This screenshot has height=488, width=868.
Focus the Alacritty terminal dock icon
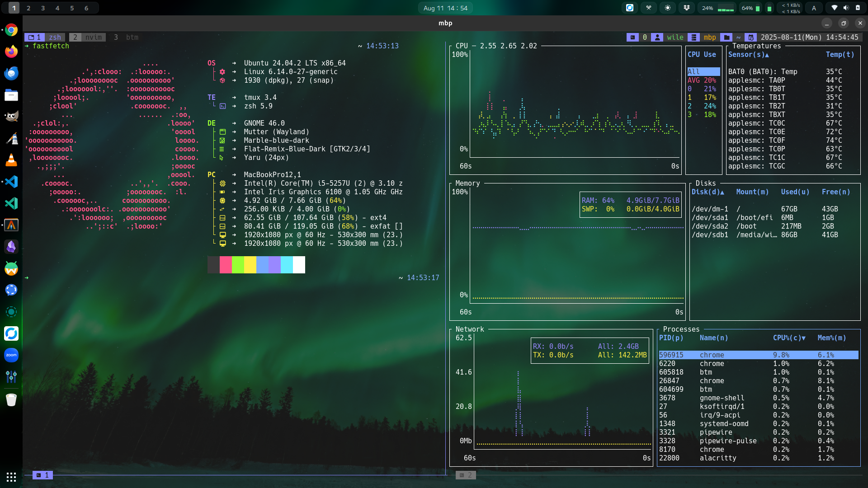(11, 225)
